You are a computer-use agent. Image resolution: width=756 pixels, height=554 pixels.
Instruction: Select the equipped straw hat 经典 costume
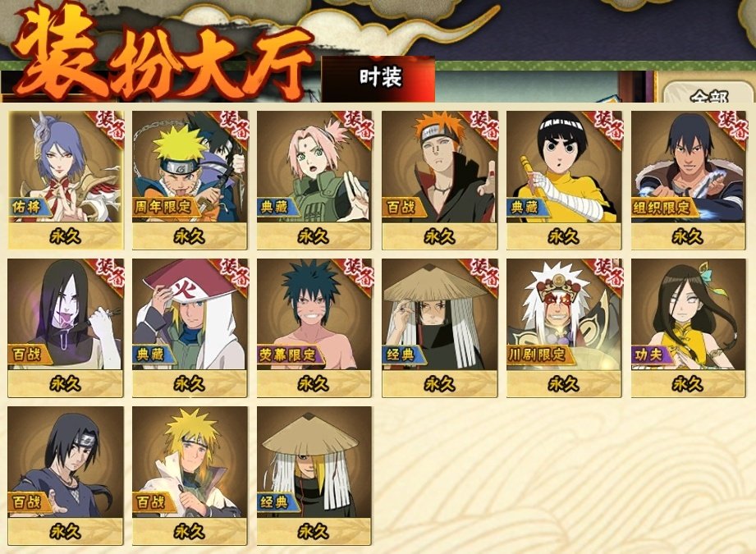point(439,327)
